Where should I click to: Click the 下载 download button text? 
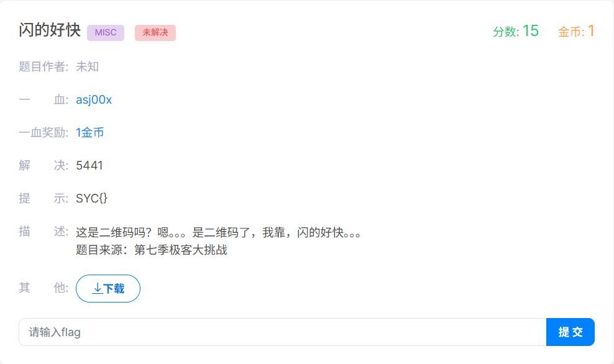pos(114,289)
